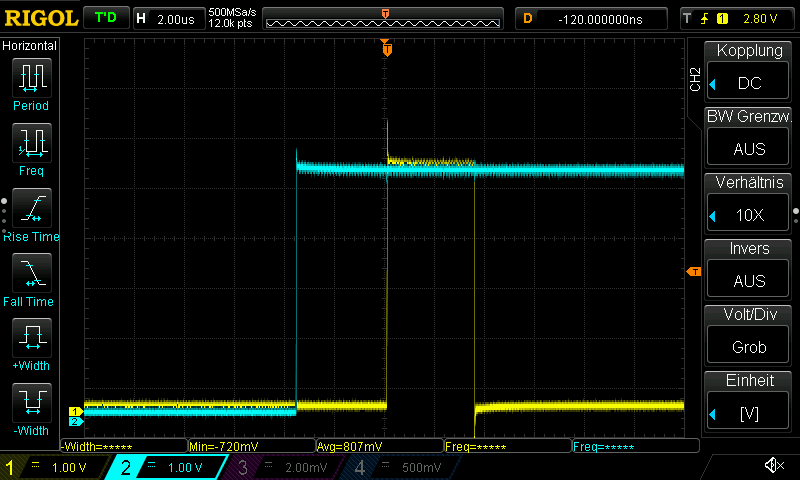Enable channel 3 at 2.00mV
800x480 pixels.
click(278, 467)
